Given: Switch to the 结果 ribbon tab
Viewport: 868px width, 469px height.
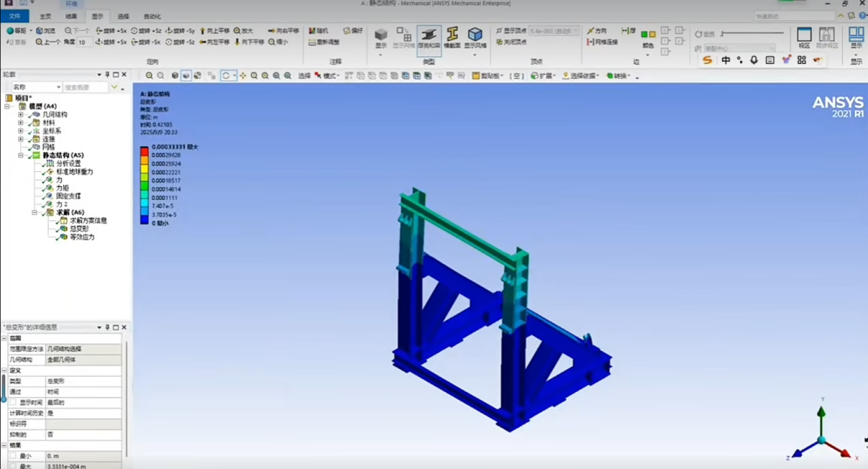Looking at the screenshot, I should pyautogui.click(x=71, y=16).
